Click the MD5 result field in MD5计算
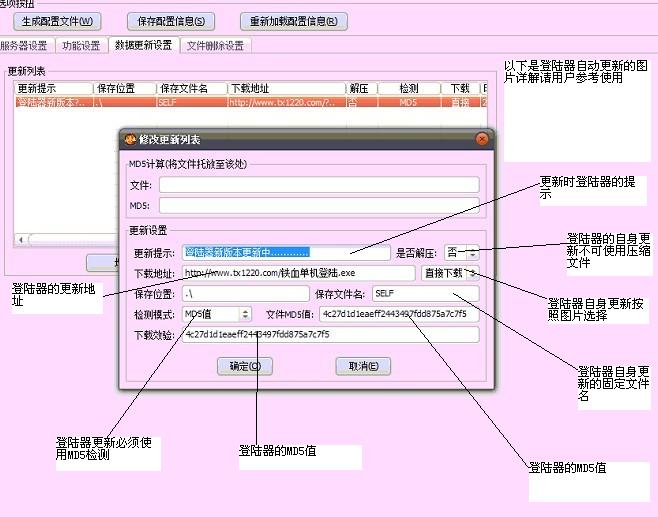This screenshot has width=658, height=517. [319, 206]
